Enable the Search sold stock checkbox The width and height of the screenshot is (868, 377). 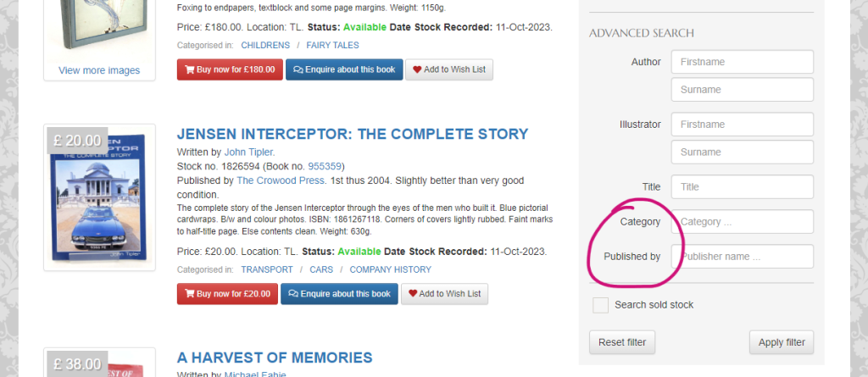600,305
